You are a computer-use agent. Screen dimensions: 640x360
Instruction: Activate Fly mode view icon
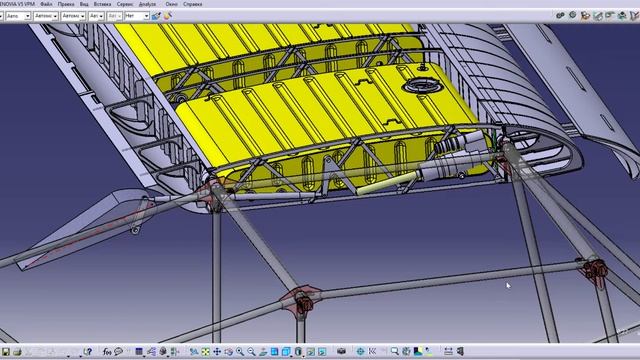[194, 351]
